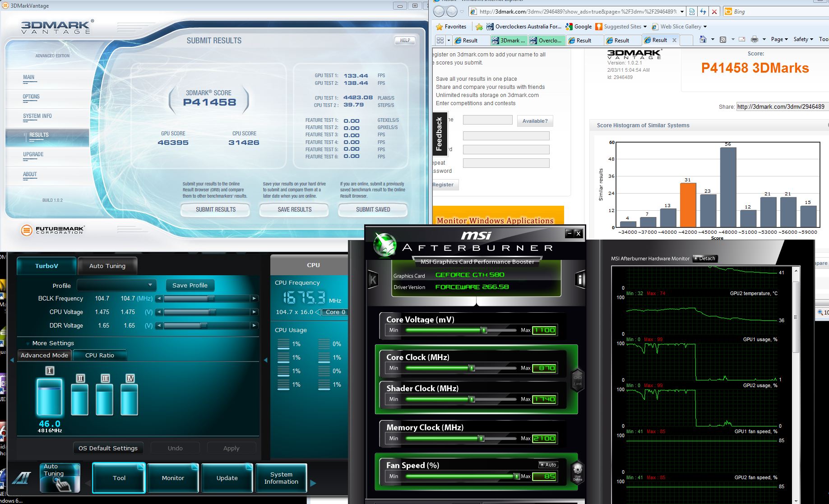This screenshot has height=504, width=829.
Task: Click the AI Suite bar right arrow
Action: [x=313, y=483]
